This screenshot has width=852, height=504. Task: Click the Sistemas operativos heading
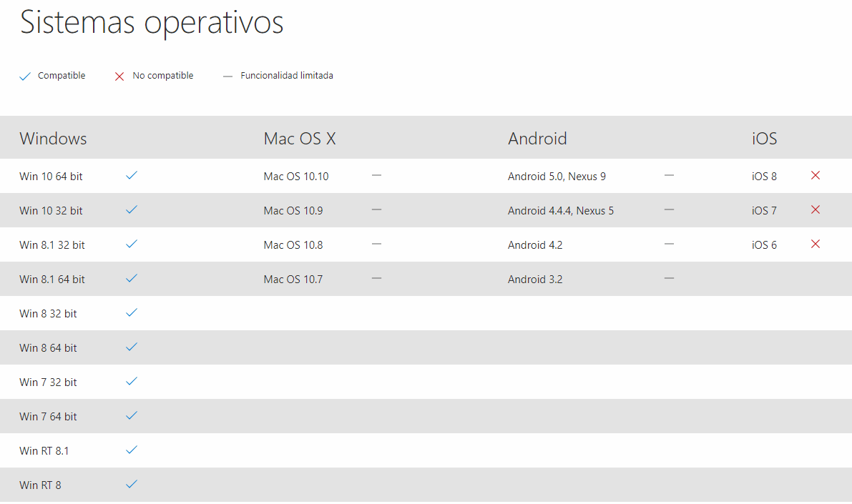click(x=152, y=23)
